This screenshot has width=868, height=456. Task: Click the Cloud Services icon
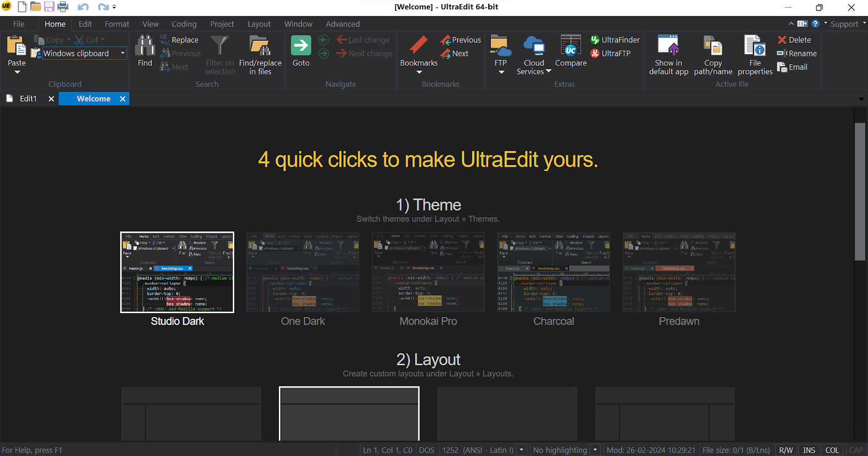pos(534,46)
